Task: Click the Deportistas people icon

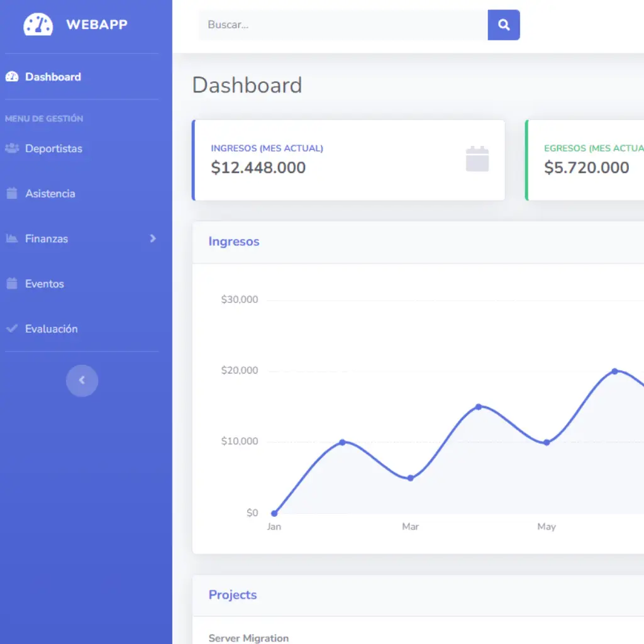Action: tap(11, 148)
